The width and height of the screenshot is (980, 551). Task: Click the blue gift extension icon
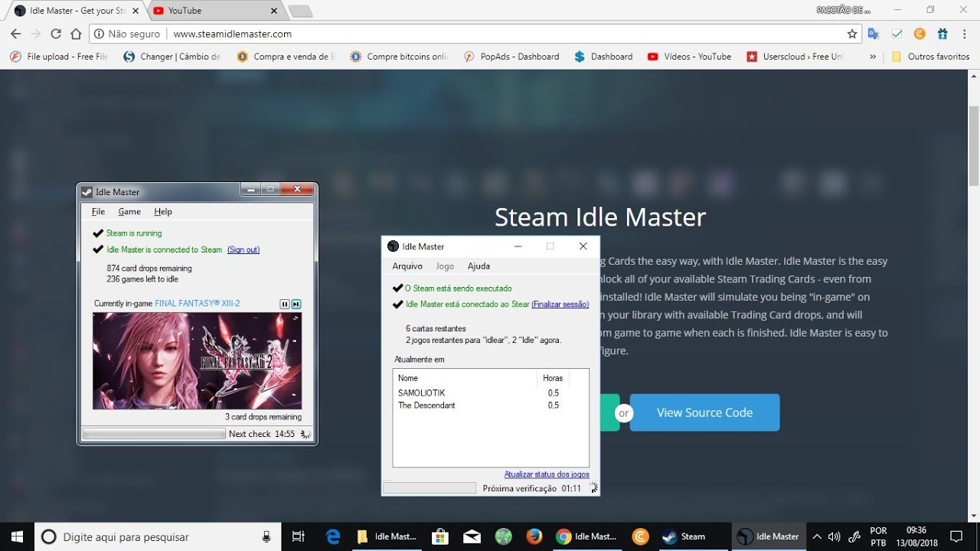942,34
